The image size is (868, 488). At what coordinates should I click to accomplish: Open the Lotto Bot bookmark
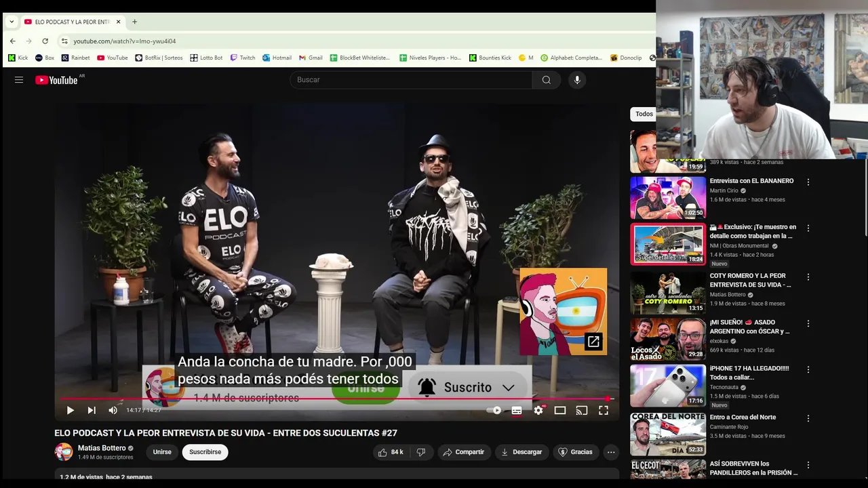coord(206,58)
